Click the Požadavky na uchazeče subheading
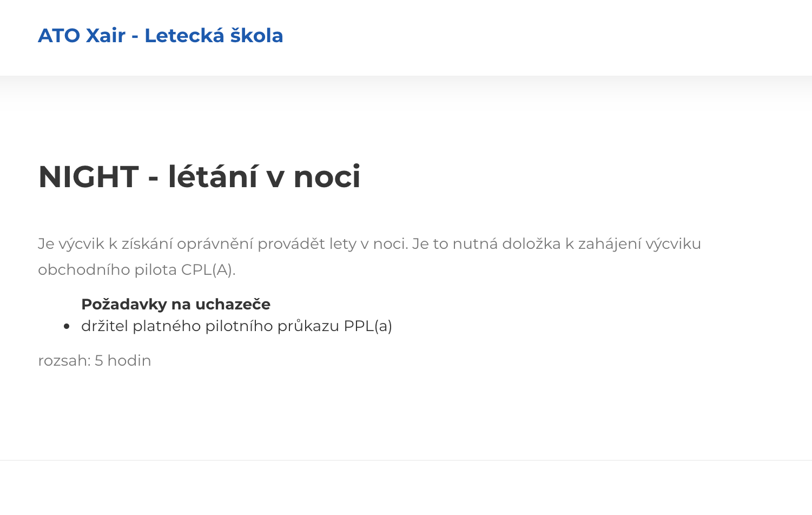 pos(176,304)
